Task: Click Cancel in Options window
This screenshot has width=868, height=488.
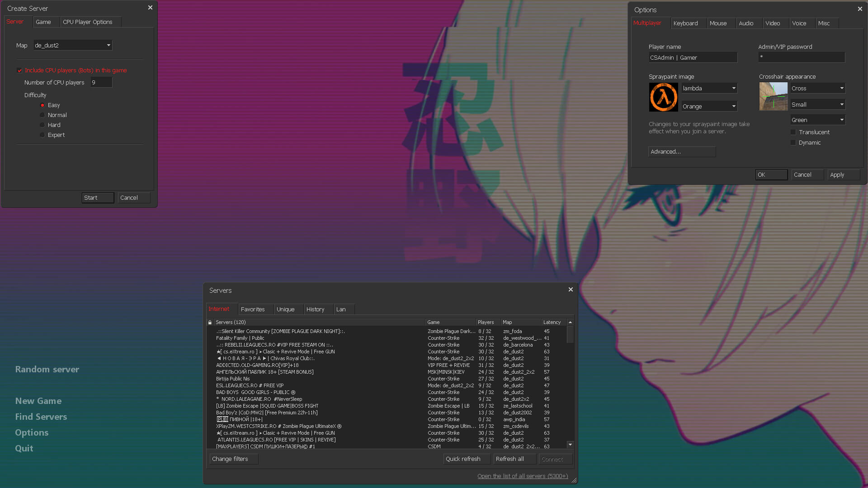Action: 808,175
